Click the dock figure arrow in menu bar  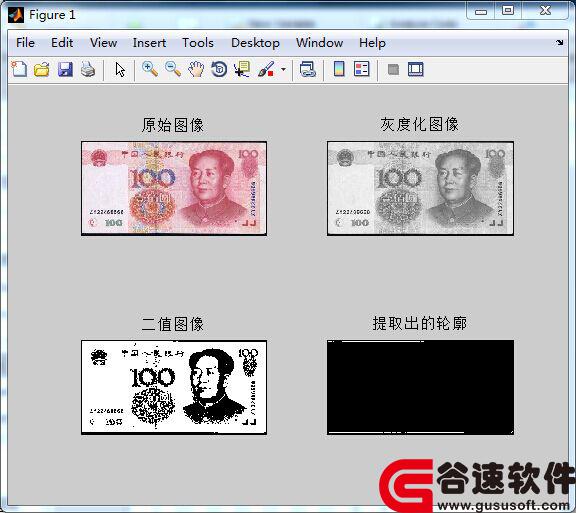[x=559, y=43]
